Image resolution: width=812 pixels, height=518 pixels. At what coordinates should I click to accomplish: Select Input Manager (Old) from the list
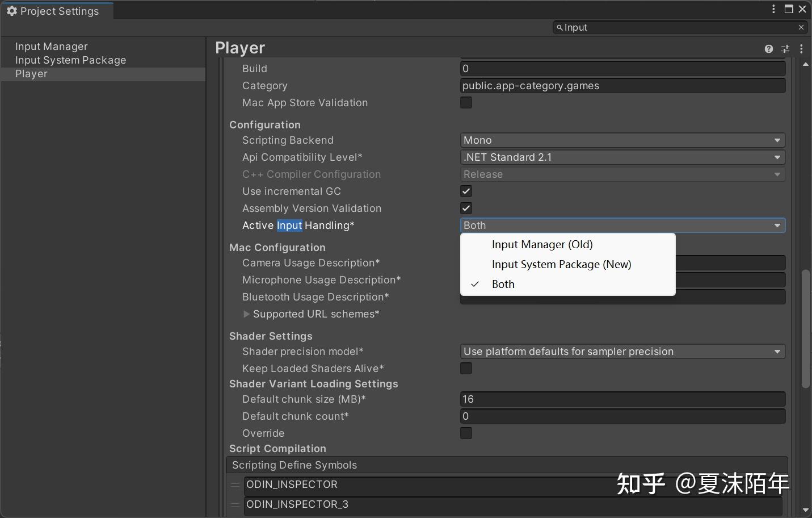click(542, 244)
